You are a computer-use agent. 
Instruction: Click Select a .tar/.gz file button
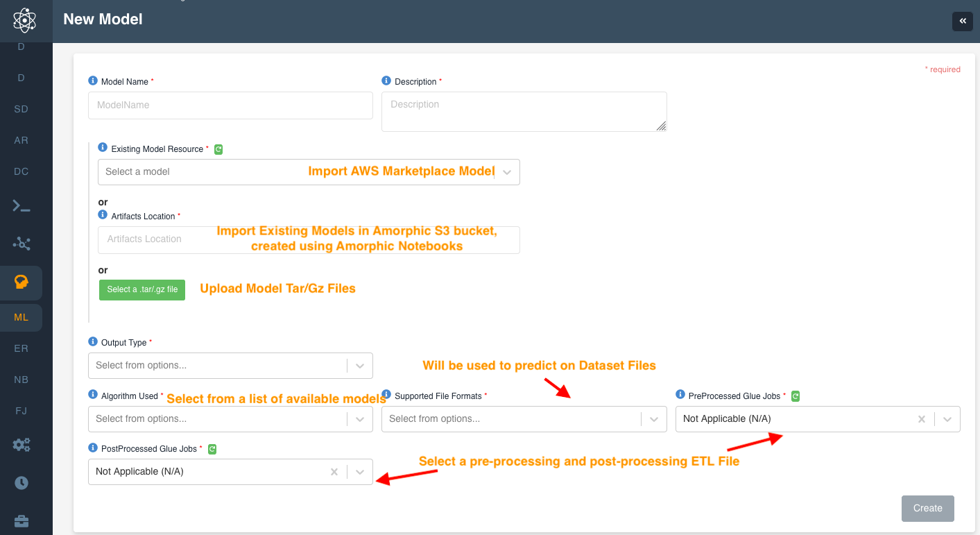(x=142, y=289)
